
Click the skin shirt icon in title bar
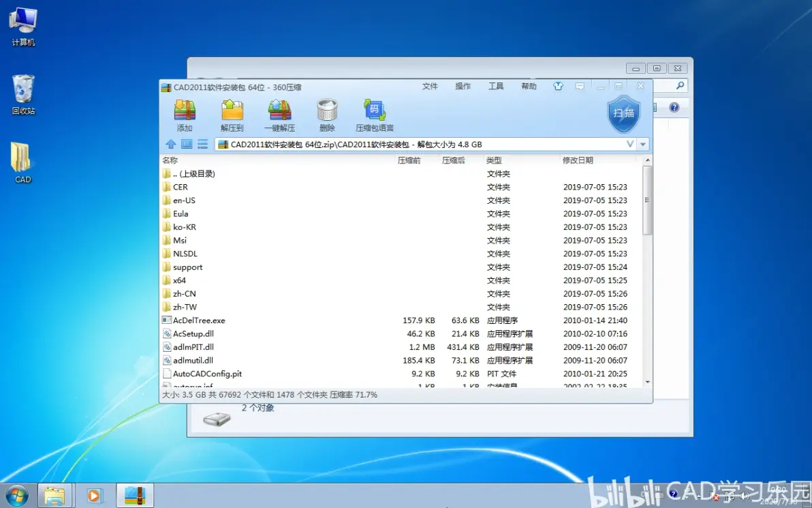(558, 86)
